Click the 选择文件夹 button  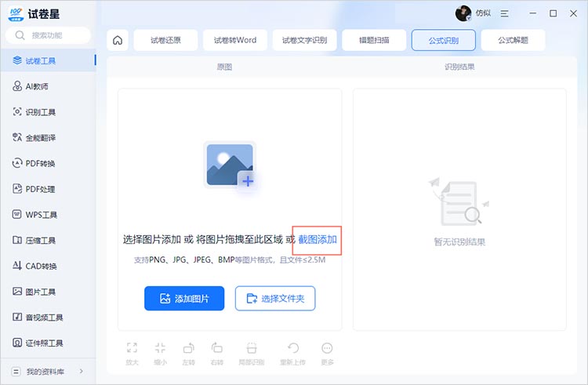pyautogui.click(x=275, y=299)
